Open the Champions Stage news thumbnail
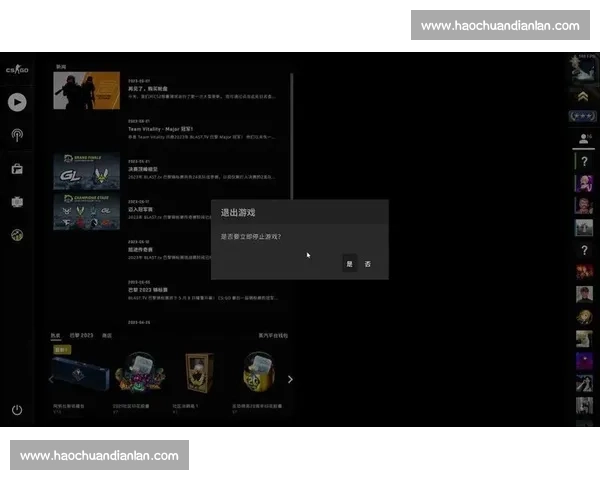600x480 pixels. tap(86, 211)
